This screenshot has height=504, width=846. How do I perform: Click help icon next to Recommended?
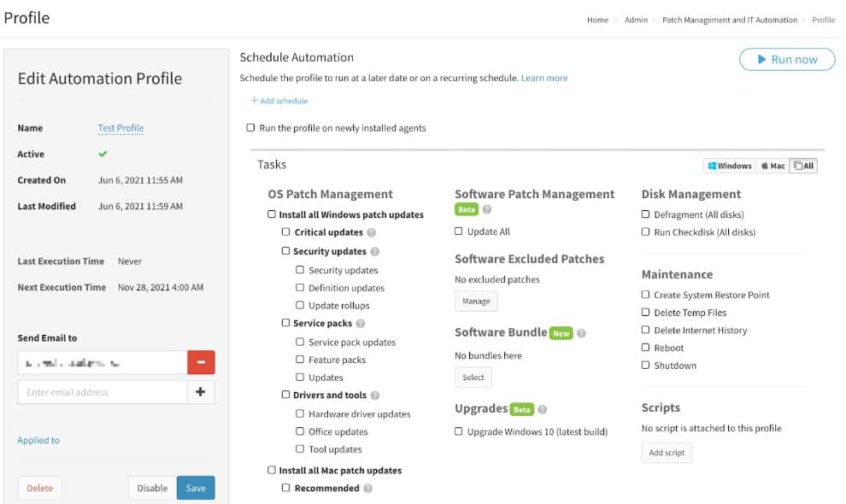tap(368, 489)
